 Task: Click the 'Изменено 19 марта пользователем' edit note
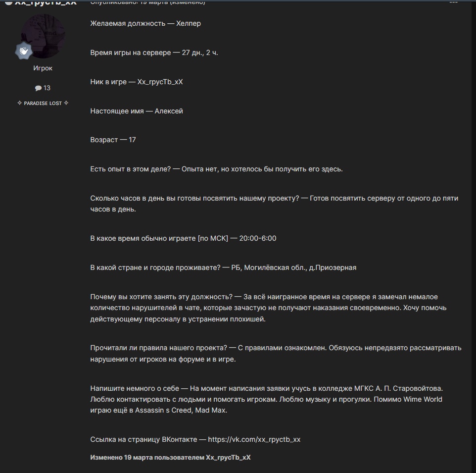pos(170,457)
